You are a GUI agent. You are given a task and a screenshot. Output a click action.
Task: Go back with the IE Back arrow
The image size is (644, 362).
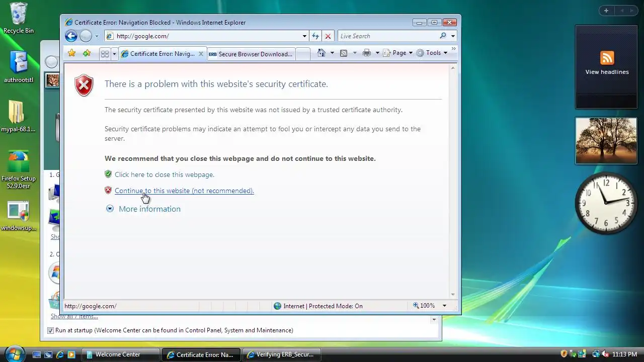tap(71, 36)
